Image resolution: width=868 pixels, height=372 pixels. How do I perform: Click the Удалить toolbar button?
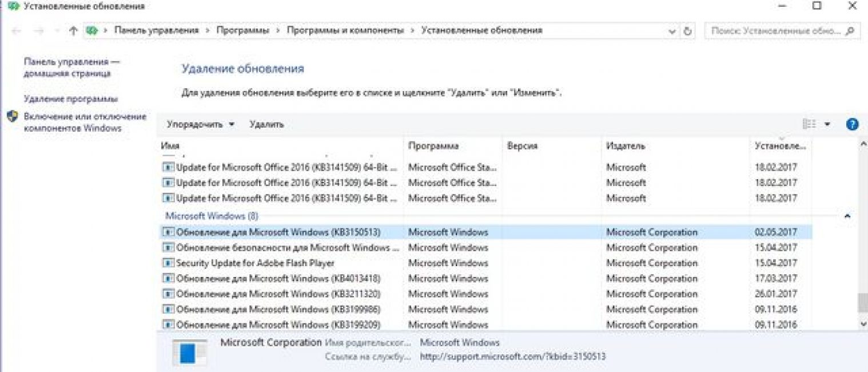[266, 124]
